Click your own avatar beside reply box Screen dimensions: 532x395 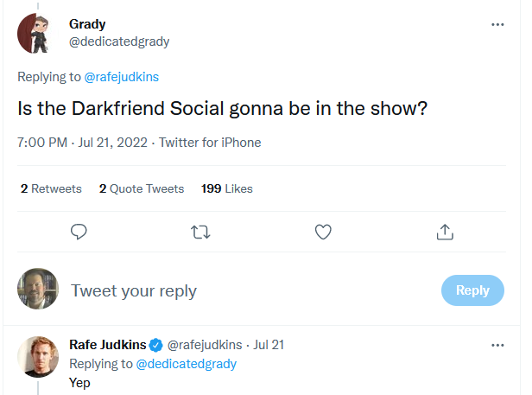(38, 290)
